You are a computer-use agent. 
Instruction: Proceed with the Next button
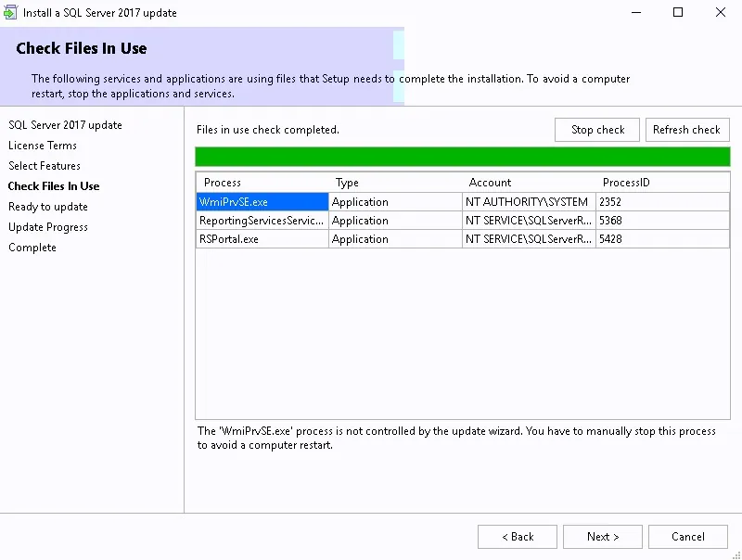[602, 537]
